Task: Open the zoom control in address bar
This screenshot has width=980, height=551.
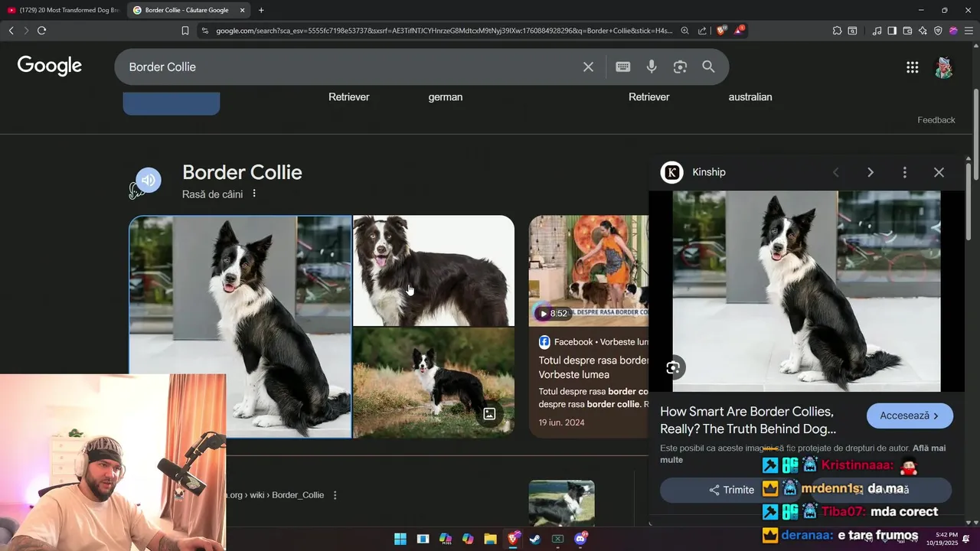Action: point(685,31)
